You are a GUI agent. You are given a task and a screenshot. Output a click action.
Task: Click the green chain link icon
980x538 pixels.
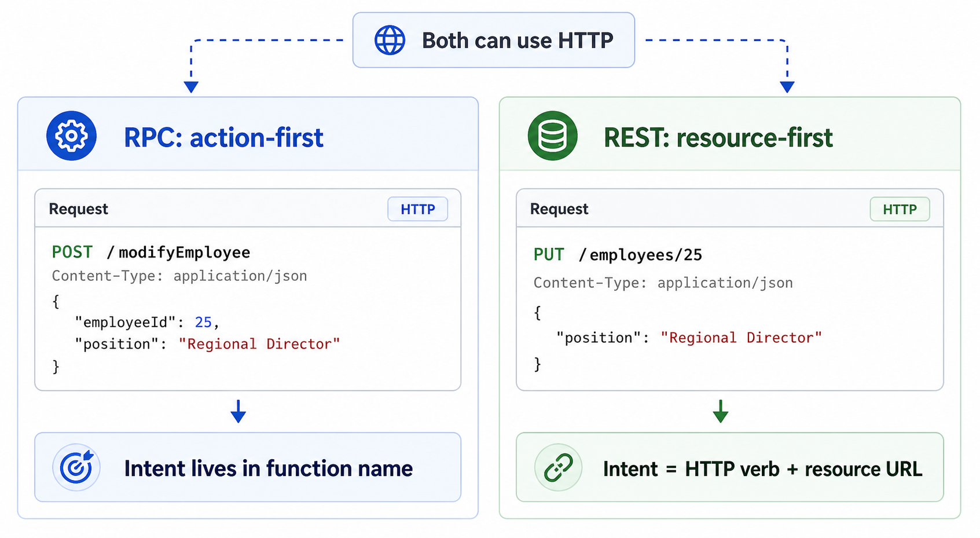pos(558,467)
